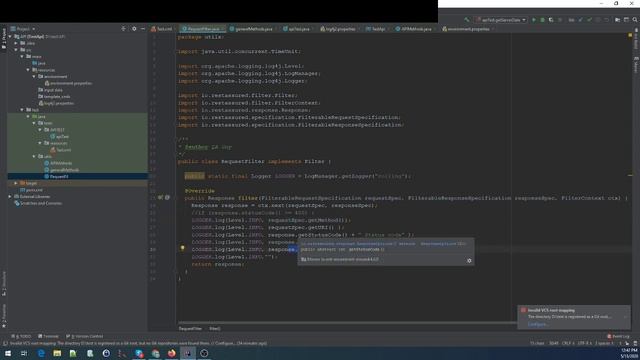640x360 pixels.
Task: Click the gear icon in the documentation popup
Action: pos(469,260)
